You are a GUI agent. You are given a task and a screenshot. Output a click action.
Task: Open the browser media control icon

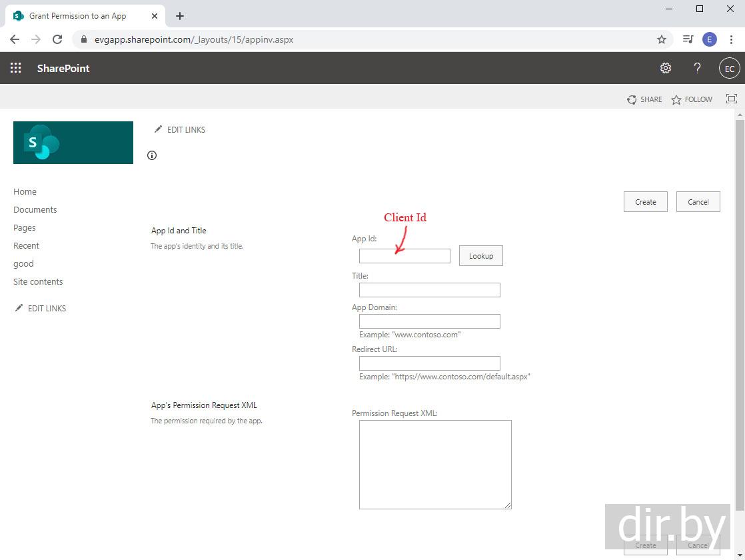click(x=688, y=39)
